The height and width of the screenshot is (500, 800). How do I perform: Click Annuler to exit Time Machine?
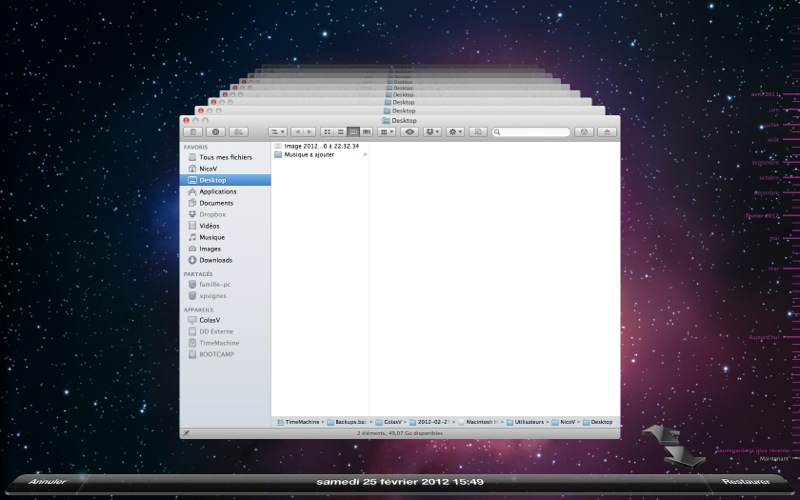47,482
